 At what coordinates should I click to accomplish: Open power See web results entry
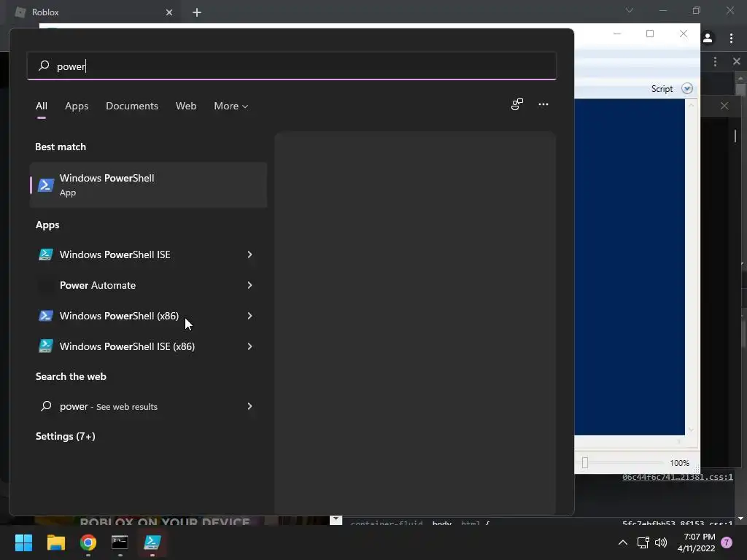point(148,406)
